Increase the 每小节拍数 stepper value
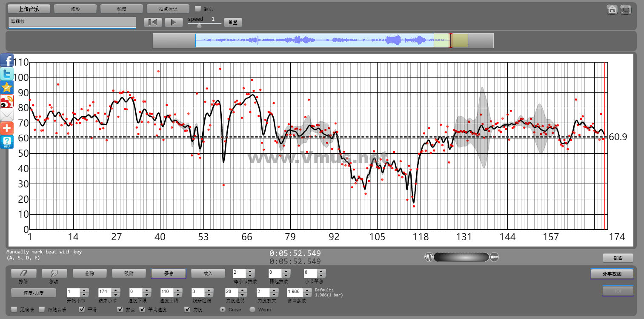 click(x=250, y=271)
